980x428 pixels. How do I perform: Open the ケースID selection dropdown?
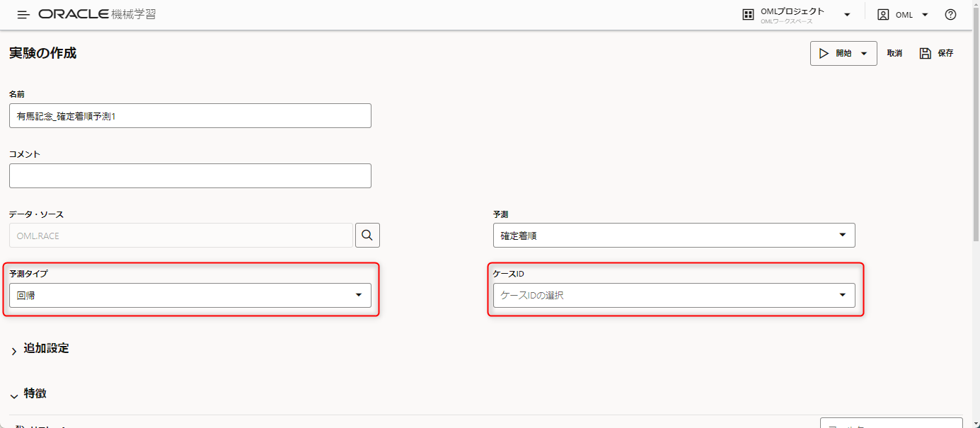point(674,295)
